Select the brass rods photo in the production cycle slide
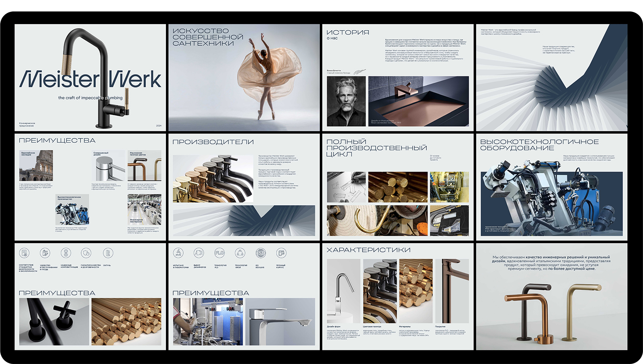 (398, 187)
